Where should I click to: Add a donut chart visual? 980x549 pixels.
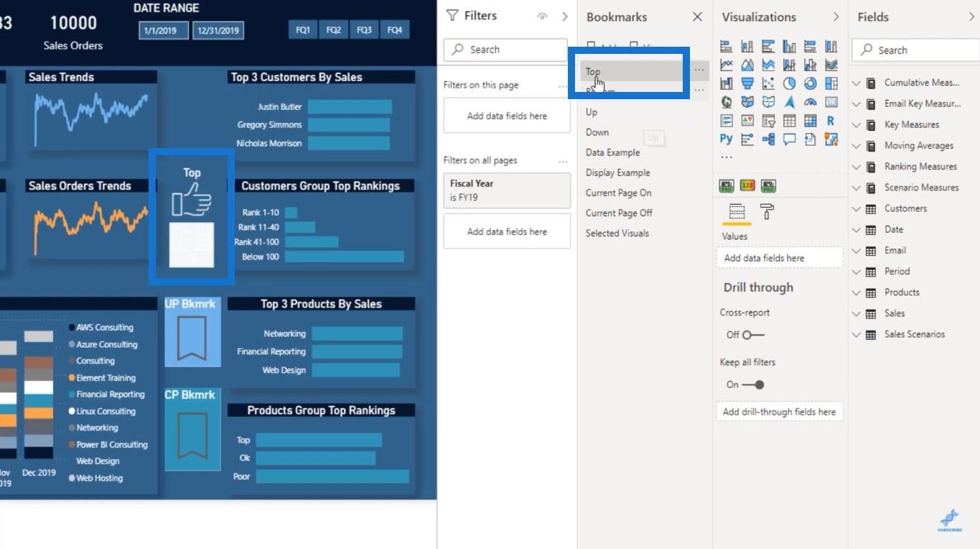click(811, 83)
